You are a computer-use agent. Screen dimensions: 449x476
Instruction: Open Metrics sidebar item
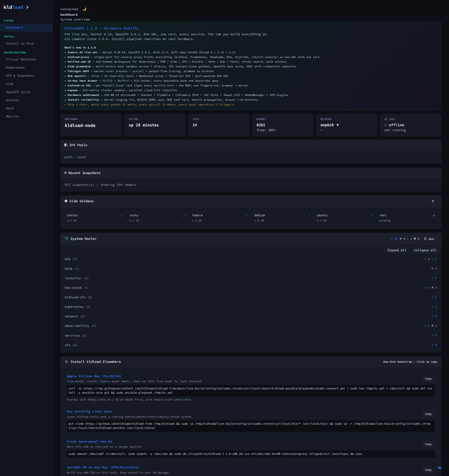pyautogui.click(x=26, y=117)
